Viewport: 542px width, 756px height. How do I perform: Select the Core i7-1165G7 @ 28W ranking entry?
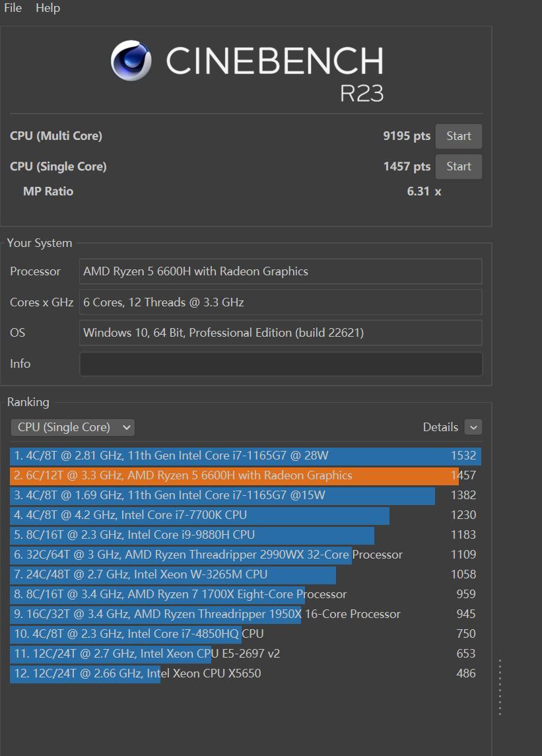[x=244, y=456]
